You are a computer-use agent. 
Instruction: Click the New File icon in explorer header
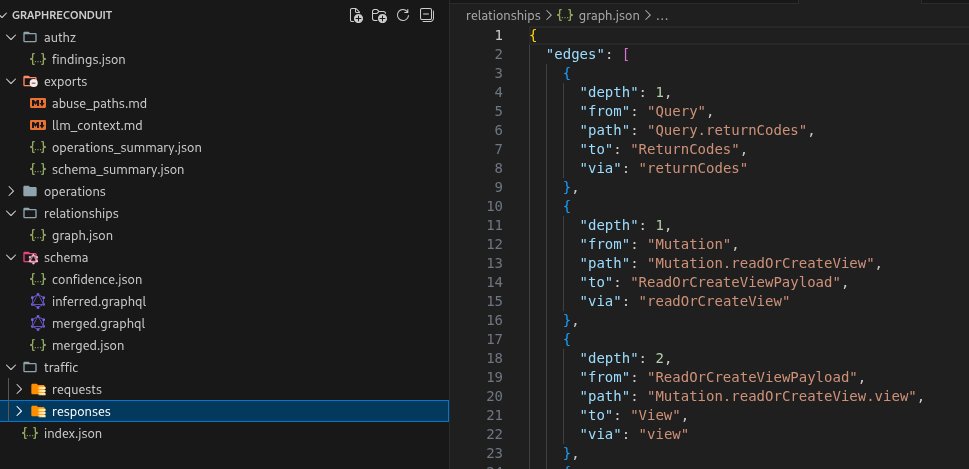pos(356,15)
